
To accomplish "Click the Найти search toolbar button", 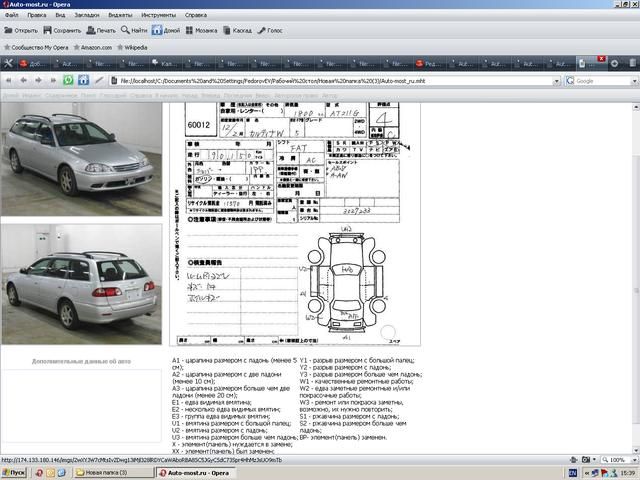I will 134,30.
